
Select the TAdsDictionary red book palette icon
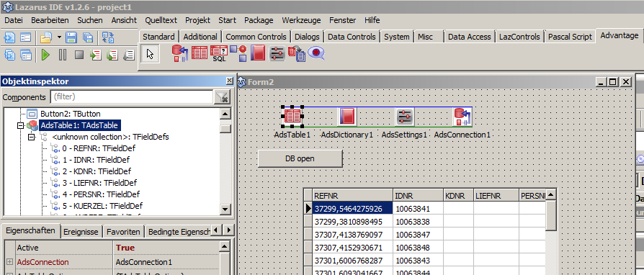(x=257, y=53)
